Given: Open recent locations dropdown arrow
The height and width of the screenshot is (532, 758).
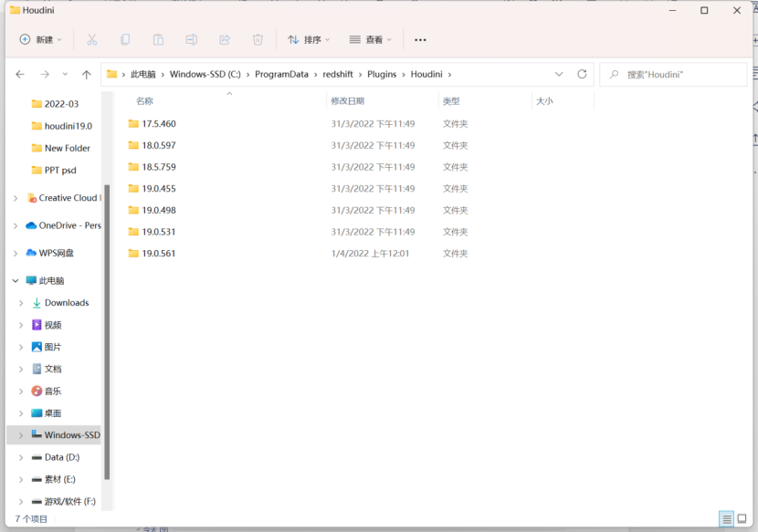Looking at the screenshot, I should tap(65, 75).
